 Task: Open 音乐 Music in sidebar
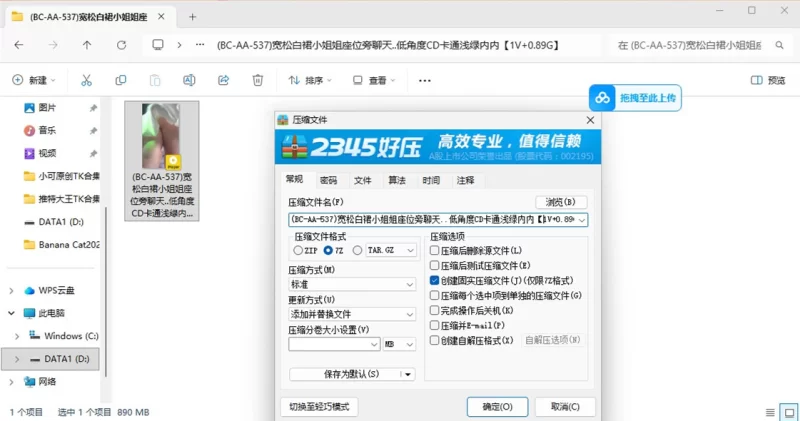click(x=47, y=131)
